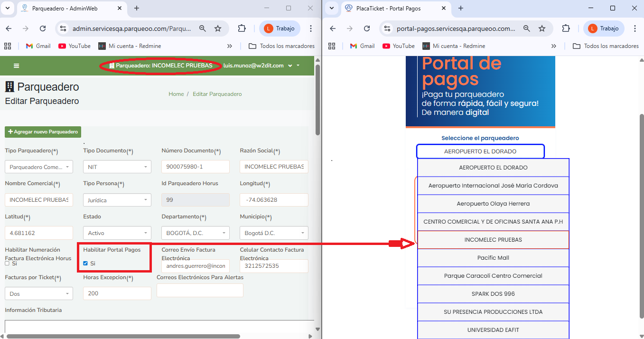Screen dimensions: 644x339
Task: Bookmark the AdminWeb page with star icon
Action: click(218, 28)
